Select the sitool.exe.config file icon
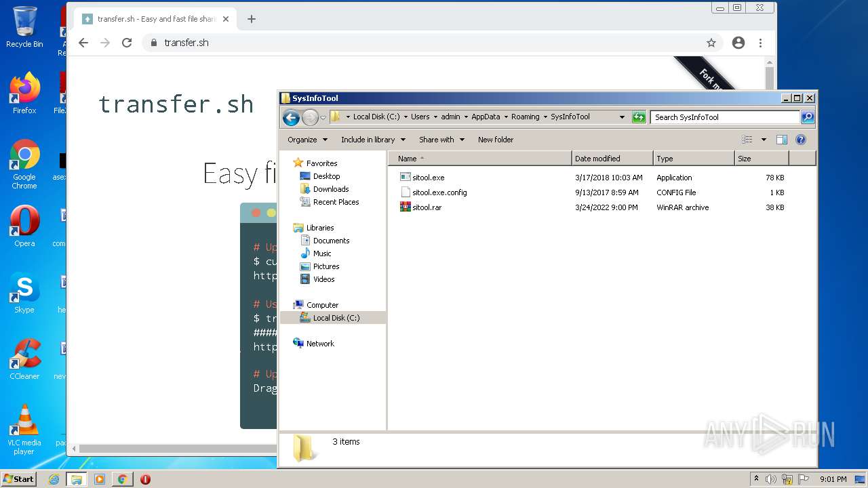Image resolution: width=868 pixels, height=488 pixels. tap(406, 192)
